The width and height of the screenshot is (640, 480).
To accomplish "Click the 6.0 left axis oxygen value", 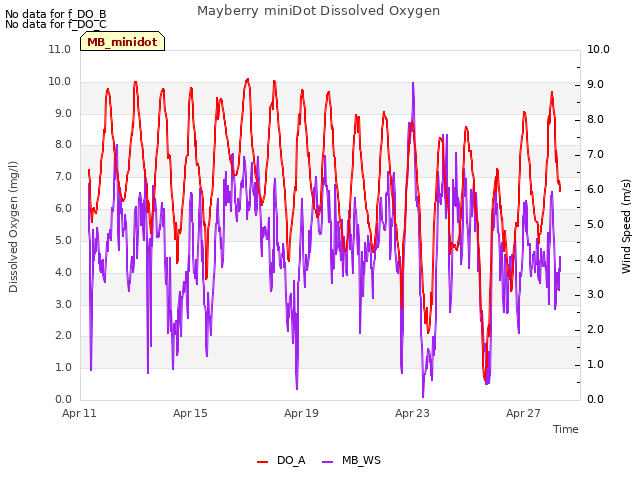I will point(64,208).
